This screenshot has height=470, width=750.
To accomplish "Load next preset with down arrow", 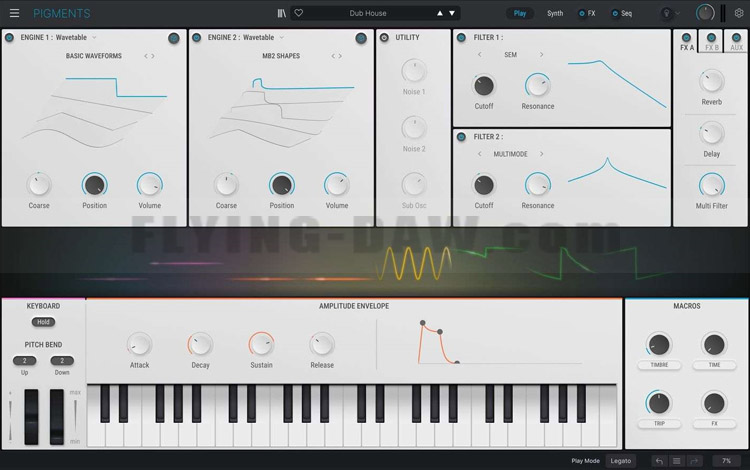I will [452, 13].
